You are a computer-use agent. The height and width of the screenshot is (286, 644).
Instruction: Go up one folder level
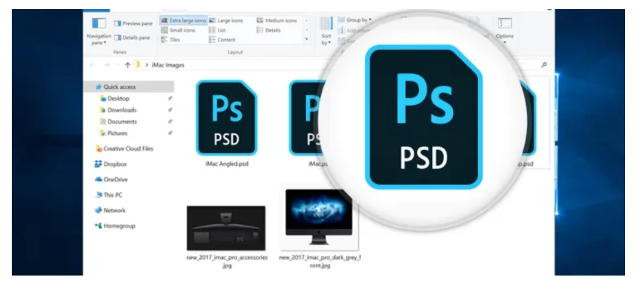127,65
